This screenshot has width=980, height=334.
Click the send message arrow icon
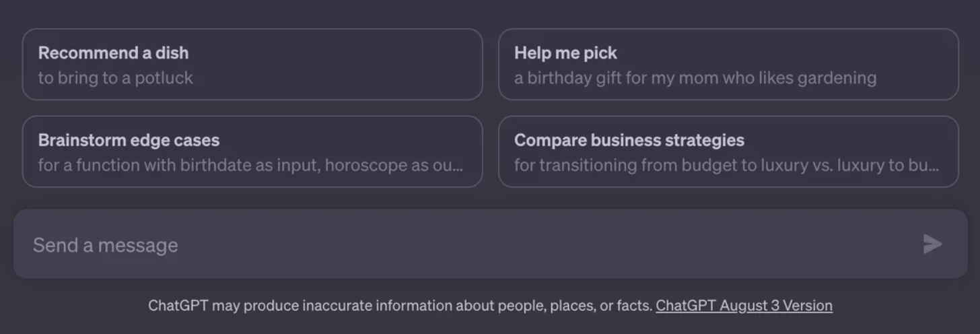tap(932, 244)
